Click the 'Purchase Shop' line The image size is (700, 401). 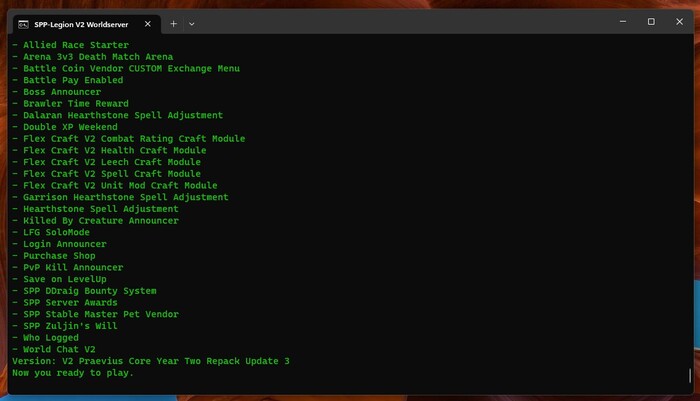[54, 256]
